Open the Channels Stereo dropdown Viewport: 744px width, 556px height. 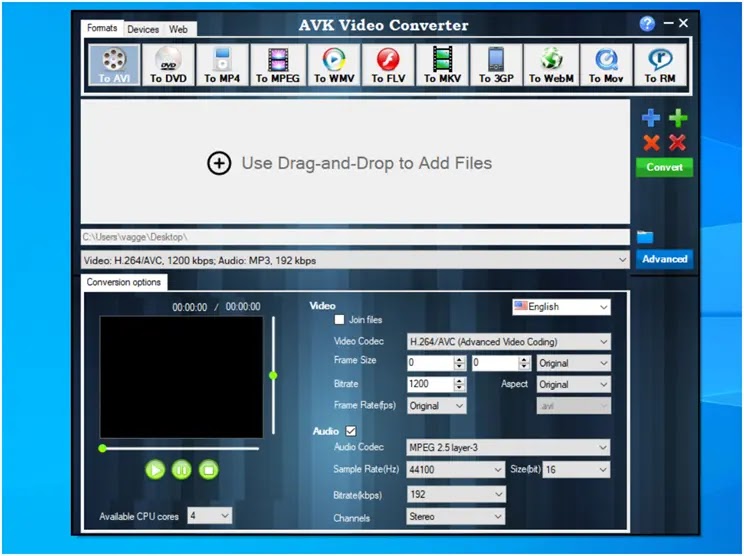456,516
